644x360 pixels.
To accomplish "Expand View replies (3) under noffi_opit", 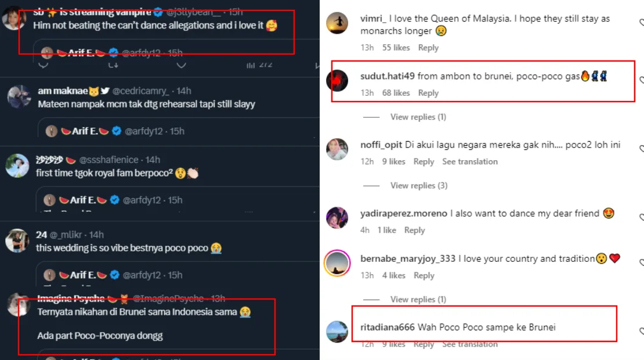I will tap(418, 185).
